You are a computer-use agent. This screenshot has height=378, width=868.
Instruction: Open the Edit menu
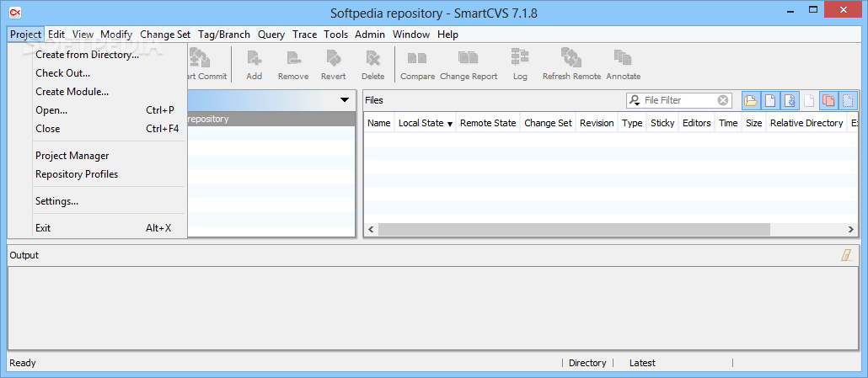pyautogui.click(x=56, y=35)
